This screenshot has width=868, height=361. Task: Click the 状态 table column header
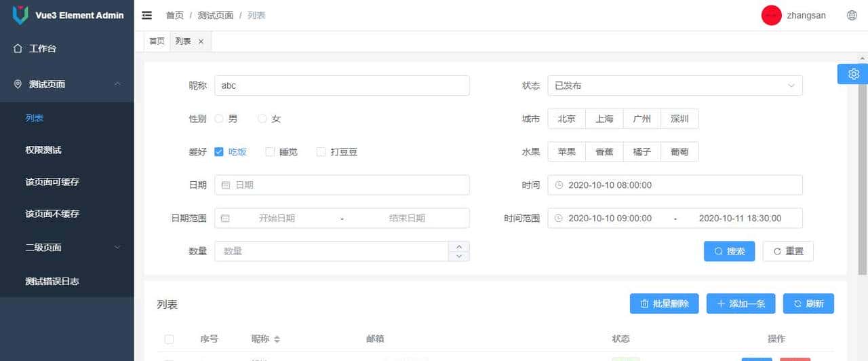click(620, 339)
